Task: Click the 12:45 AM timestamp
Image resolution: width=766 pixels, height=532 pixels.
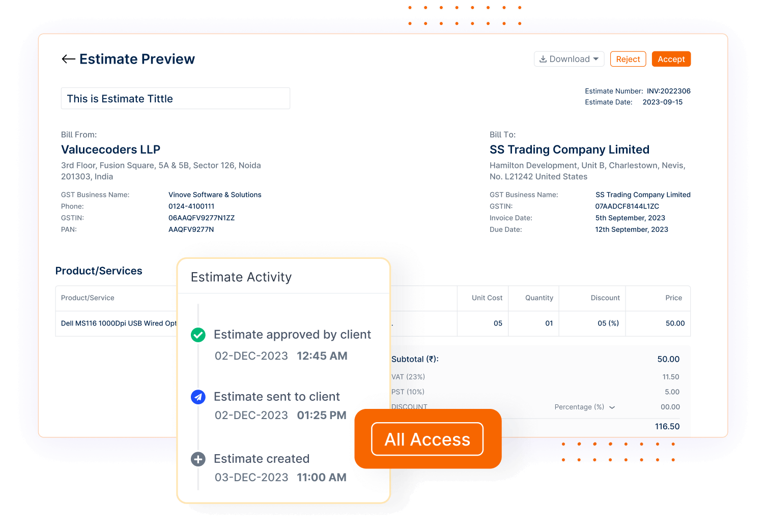Action: click(322, 356)
